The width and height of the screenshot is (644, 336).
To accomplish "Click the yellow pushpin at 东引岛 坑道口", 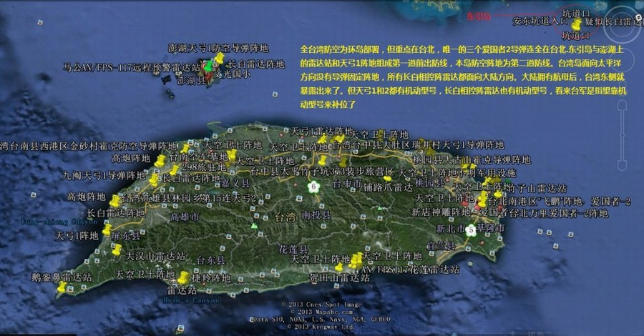I will point(575,25).
